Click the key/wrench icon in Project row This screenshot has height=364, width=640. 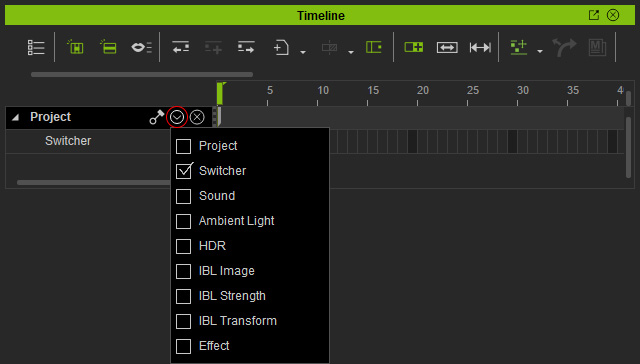tap(156, 117)
